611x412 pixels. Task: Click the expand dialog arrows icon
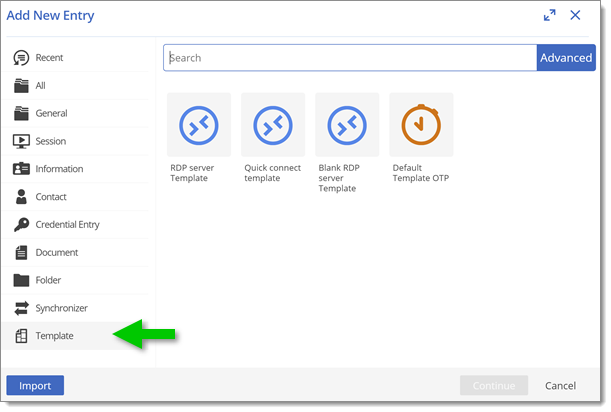[x=549, y=15]
